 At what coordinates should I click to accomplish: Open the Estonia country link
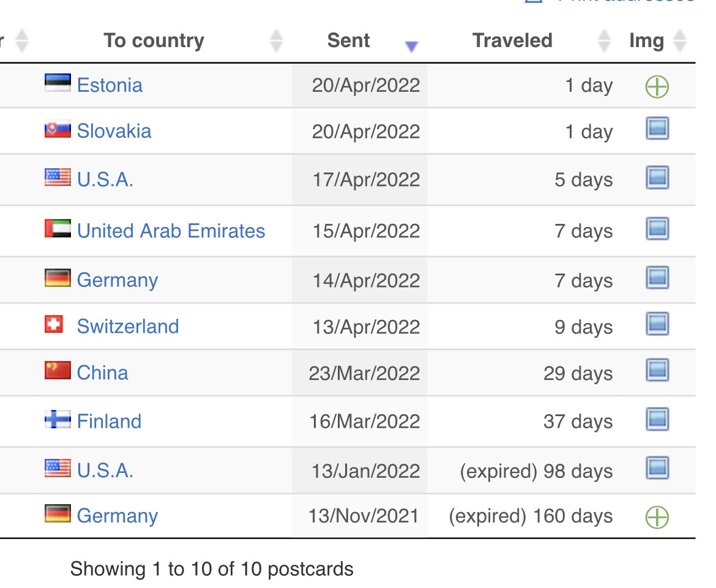[x=110, y=86]
